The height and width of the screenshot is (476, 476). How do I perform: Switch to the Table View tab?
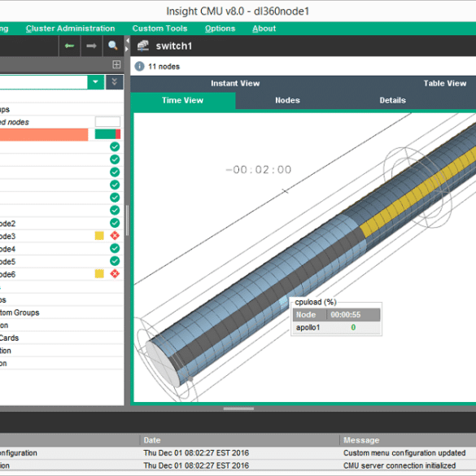click(x=445, y=84)
